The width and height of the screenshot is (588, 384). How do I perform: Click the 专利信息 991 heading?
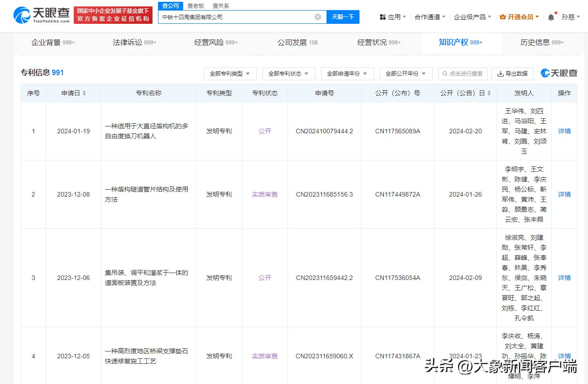click(42, 72)
